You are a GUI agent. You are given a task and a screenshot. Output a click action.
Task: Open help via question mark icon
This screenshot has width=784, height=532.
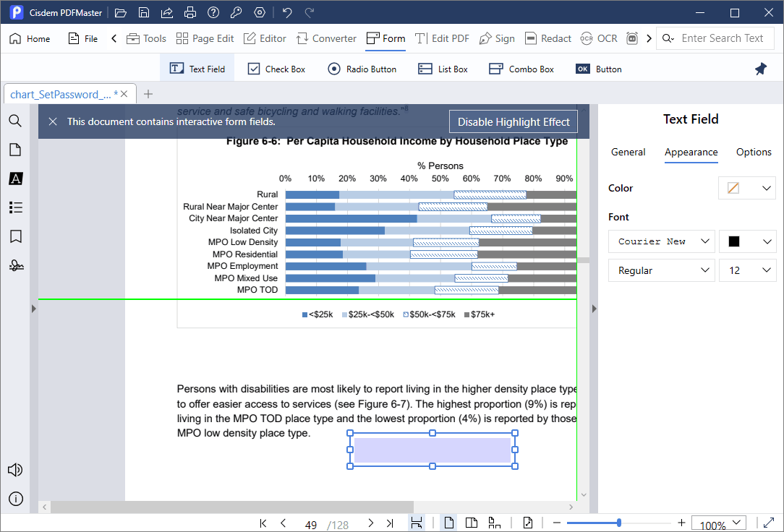coord(213,12)
